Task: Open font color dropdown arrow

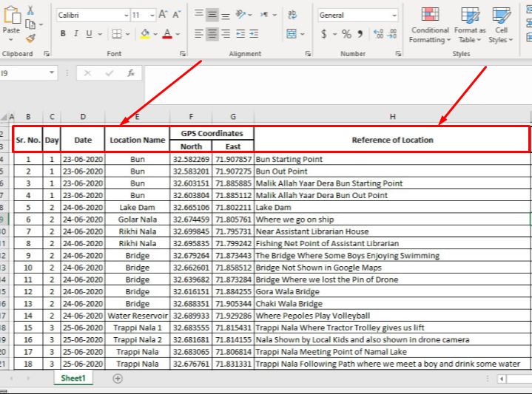Action: (x=178, y=34)
